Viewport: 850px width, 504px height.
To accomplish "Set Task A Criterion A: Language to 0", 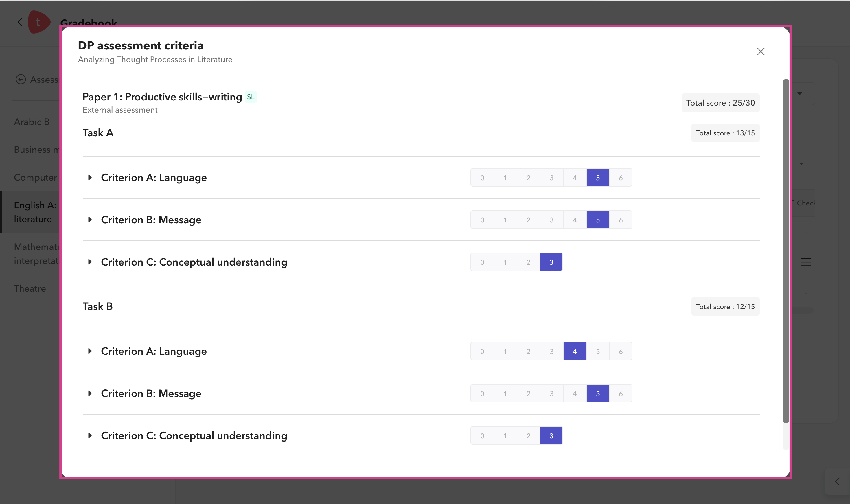I will [x=482, y=178].
